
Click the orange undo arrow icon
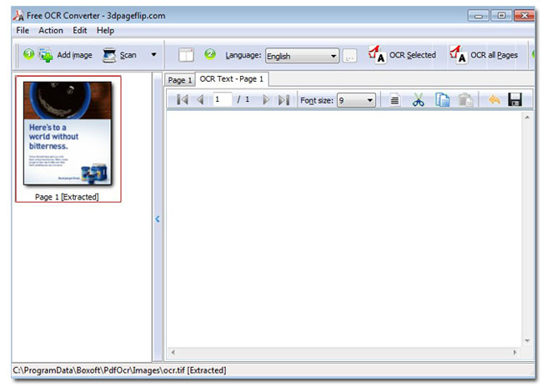pyautogui.click(x=494, y=100)
